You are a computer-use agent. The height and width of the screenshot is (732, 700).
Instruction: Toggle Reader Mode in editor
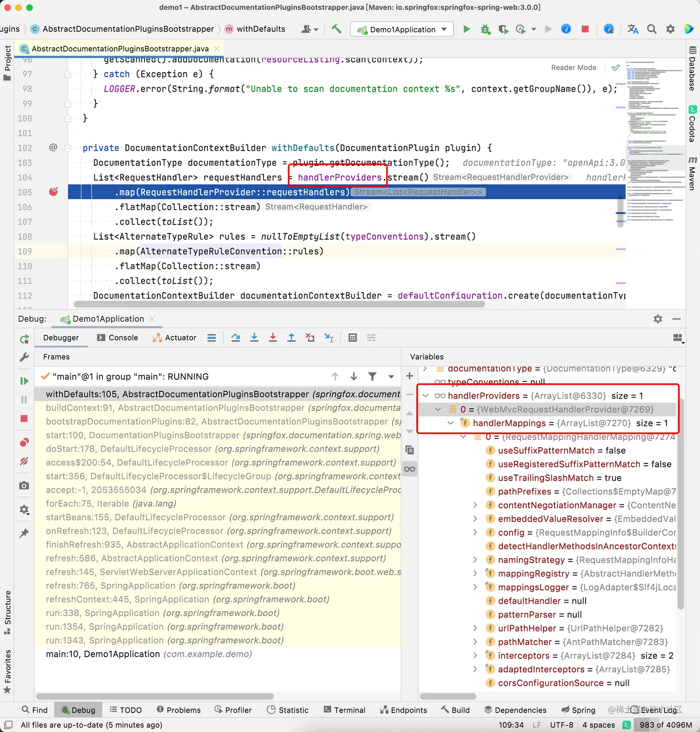574,68
